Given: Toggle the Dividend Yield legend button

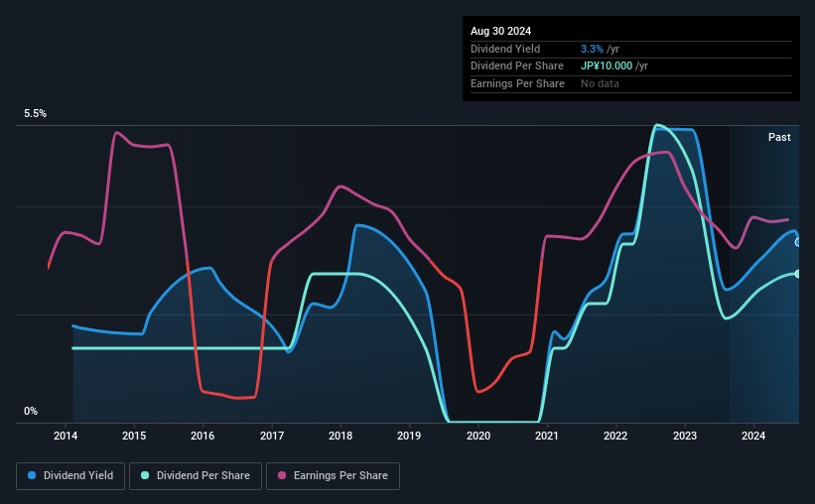Looking at the screenshot, I should pyautogui.click(x=70, y=476).
